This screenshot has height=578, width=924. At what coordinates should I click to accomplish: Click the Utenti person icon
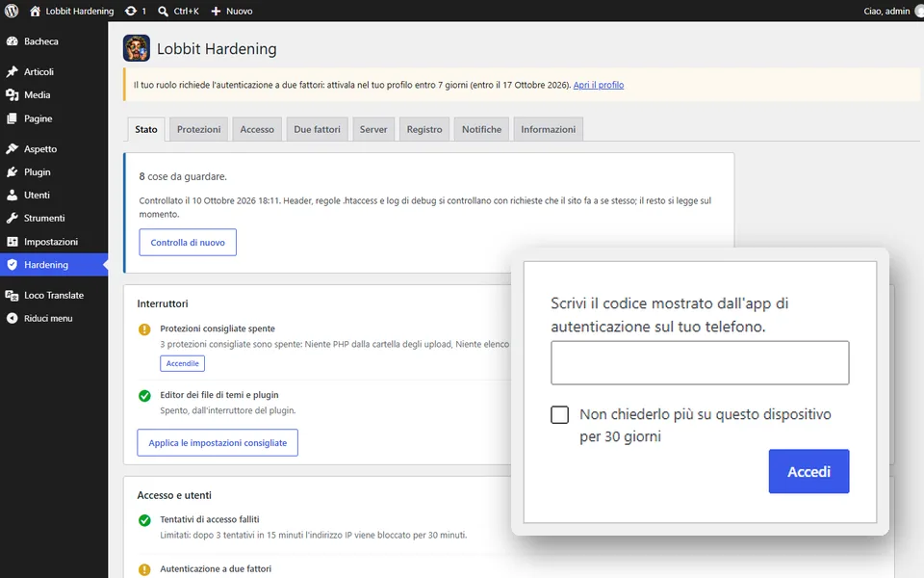pos(12,196)
